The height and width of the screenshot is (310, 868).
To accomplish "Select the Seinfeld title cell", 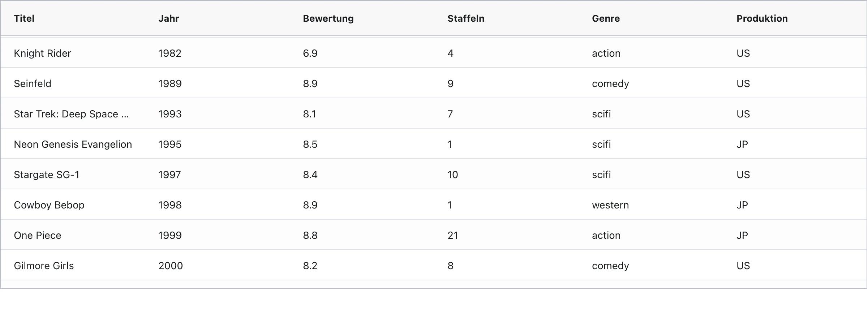I will tap(33, 83).
